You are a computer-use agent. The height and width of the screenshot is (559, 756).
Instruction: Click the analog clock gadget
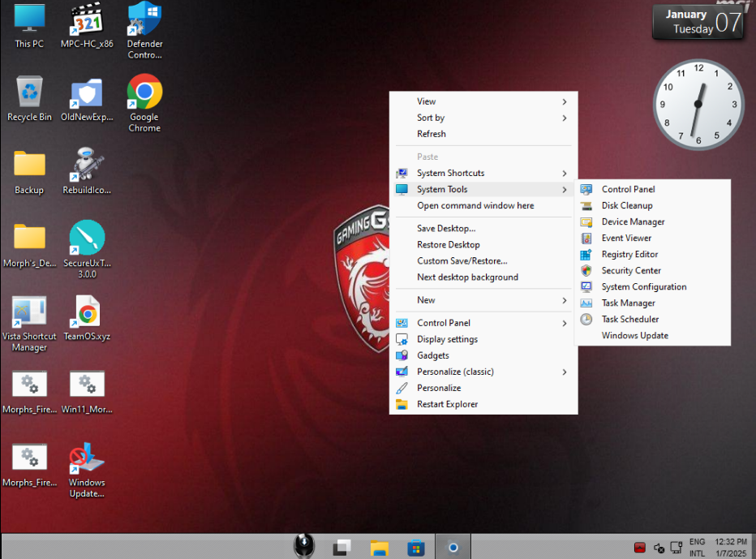pos(698,104)
